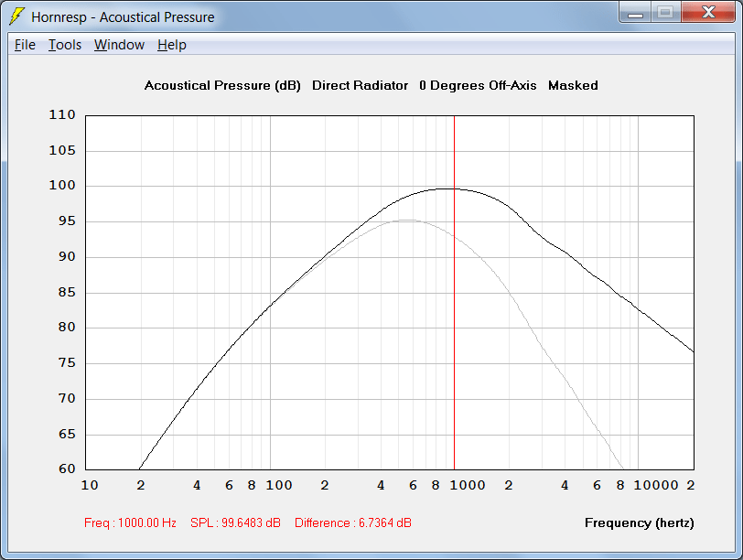This screenshot has height=560, width=743.
Task: Click the 'Hornresp - Acoustical Pressure' title text
Action: tap(123, 17)
